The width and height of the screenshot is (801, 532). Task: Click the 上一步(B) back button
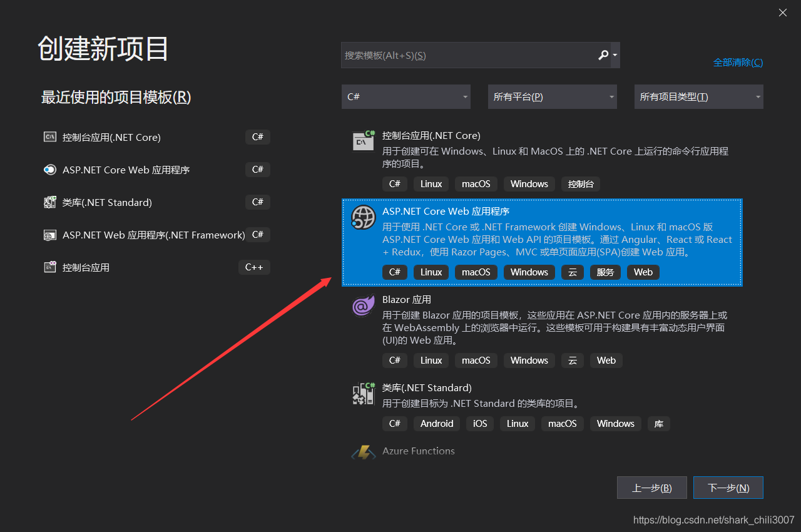[x=652, y=488]
